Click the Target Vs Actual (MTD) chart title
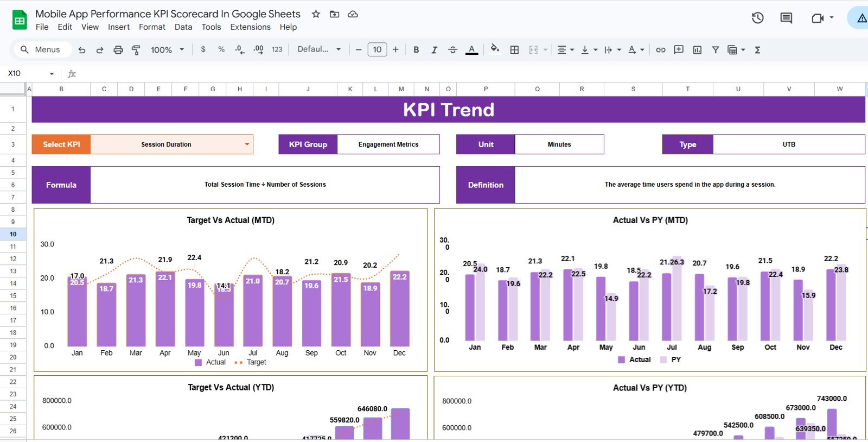This screenshot has width=868, height=442. point(231,220)
